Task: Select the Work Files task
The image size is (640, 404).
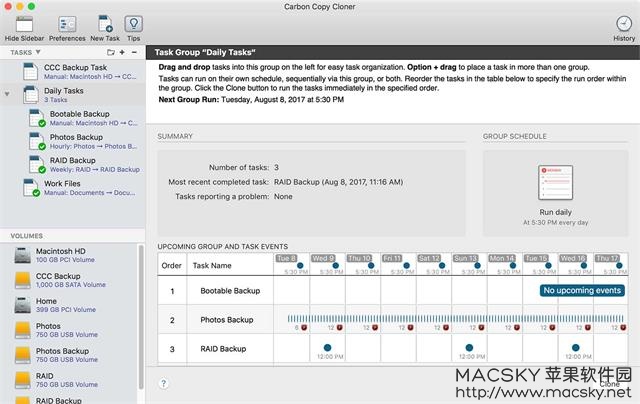Action: (73, 188)
